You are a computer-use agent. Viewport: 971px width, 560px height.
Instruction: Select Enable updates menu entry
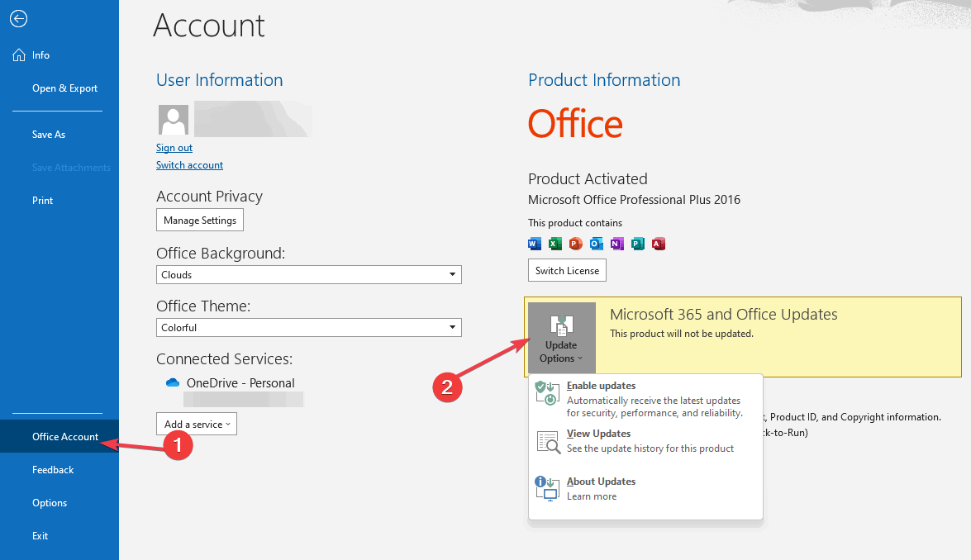646,399
